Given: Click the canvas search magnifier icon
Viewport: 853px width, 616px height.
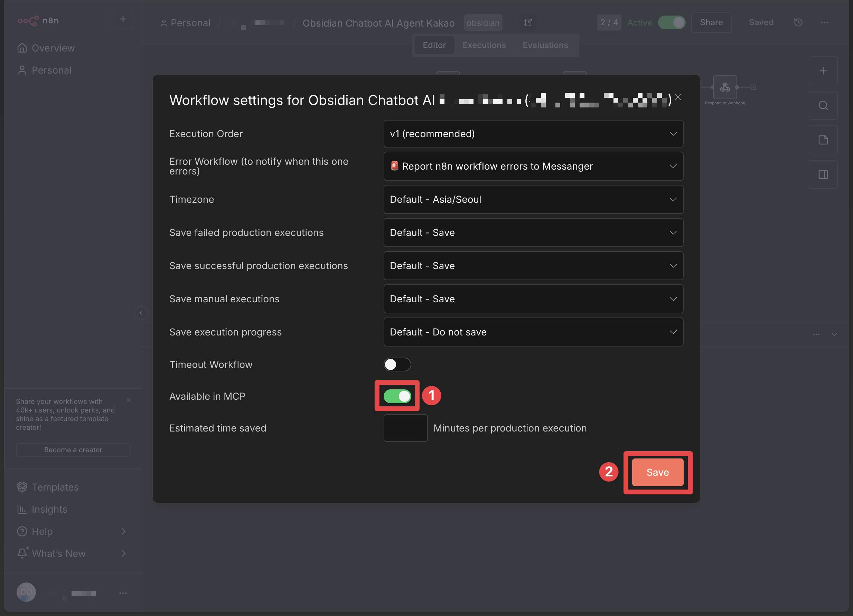Looking at the screenshot, I should pos(823,106).
